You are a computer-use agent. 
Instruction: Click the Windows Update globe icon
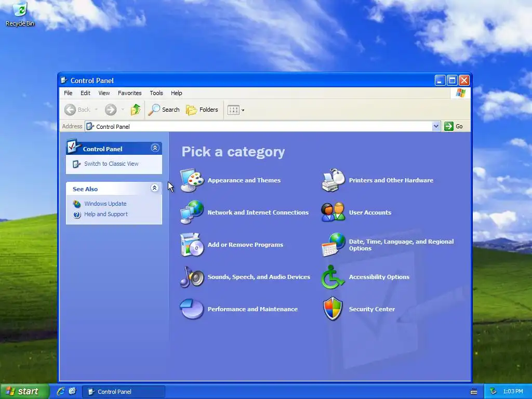click(x=77, y=204)
